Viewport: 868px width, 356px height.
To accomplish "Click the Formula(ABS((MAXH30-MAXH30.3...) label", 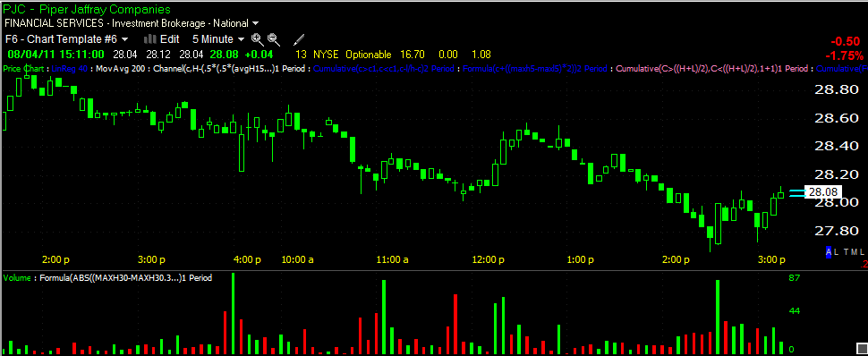I will click(x=126, y=278).
